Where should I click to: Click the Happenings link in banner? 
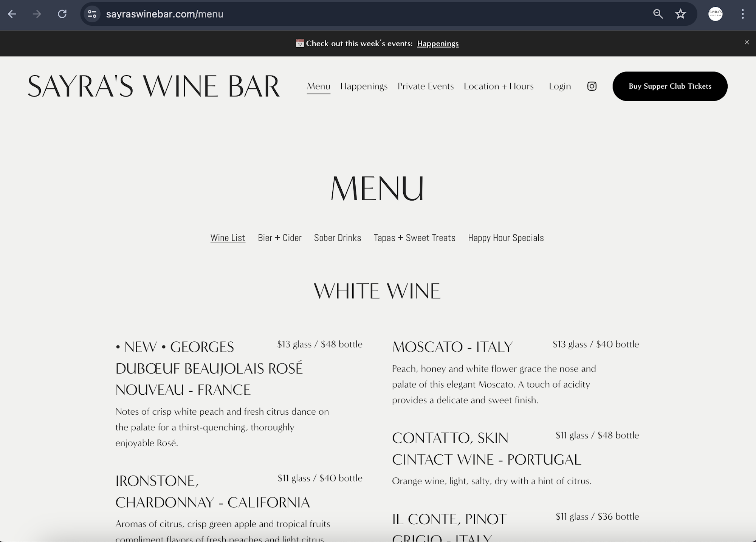coord(438,43)
